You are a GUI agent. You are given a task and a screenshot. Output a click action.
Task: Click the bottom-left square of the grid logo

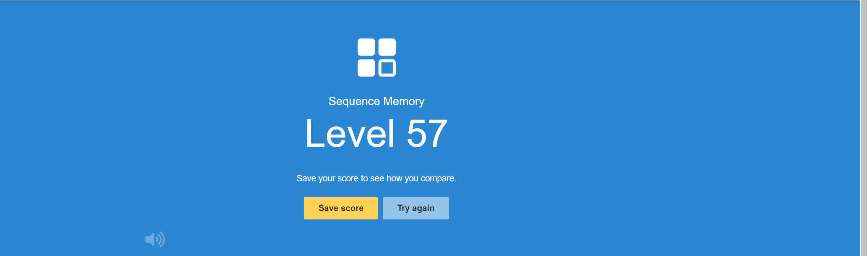pos(366,68)
